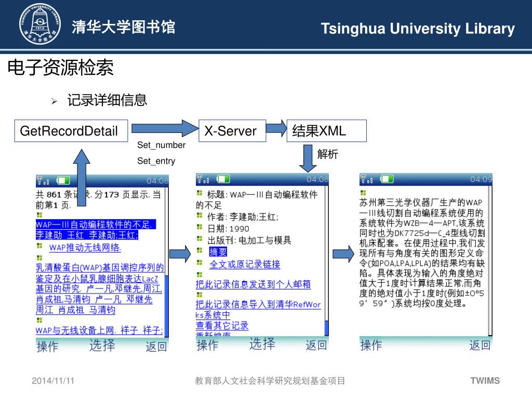Image resolution: width=532 pixels, height=399 pixels.
Task: Click the signal icon in middle phone
Action: (203, 179)
